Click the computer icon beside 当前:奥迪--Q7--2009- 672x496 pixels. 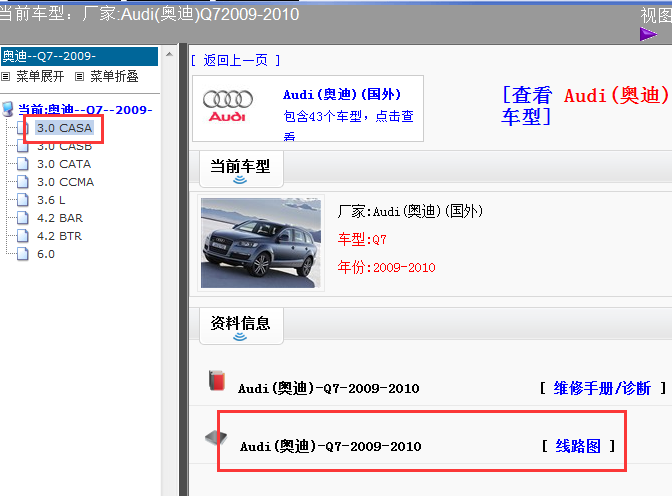(x=8, y=109)
